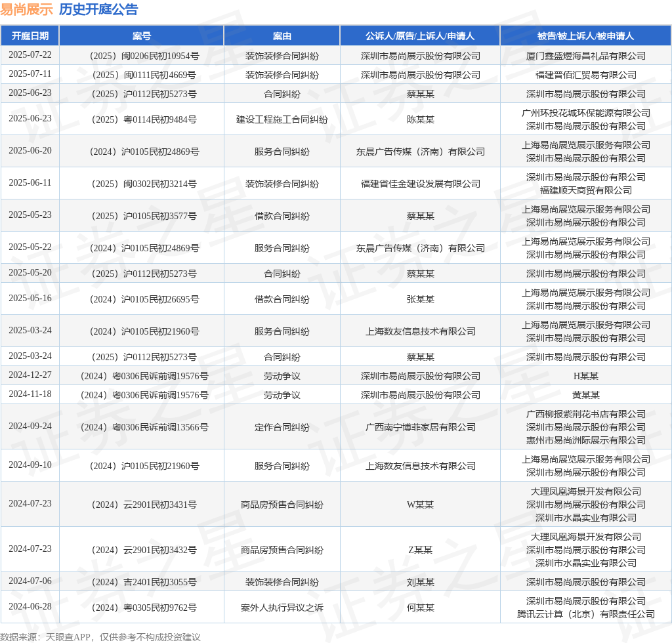Viewport: 672px width, 643px height.
Task: Select defendant 惠州市易尚洲际展示有限公司
Action: 586,440
